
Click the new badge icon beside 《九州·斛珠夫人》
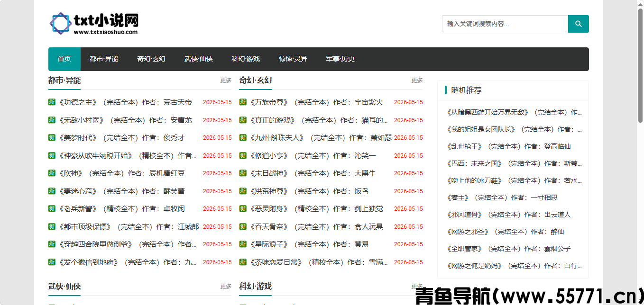(243, 137)
